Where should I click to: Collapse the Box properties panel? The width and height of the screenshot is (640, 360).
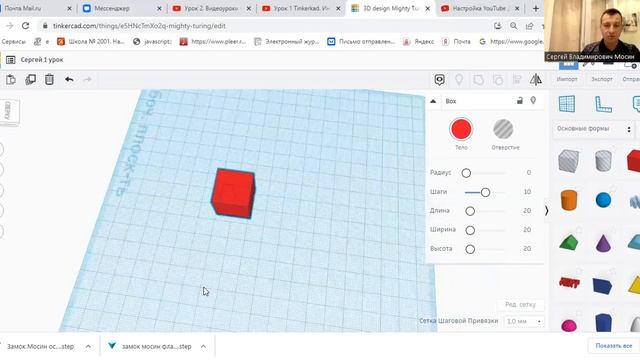pyautogui.click(x=433, y=101)
